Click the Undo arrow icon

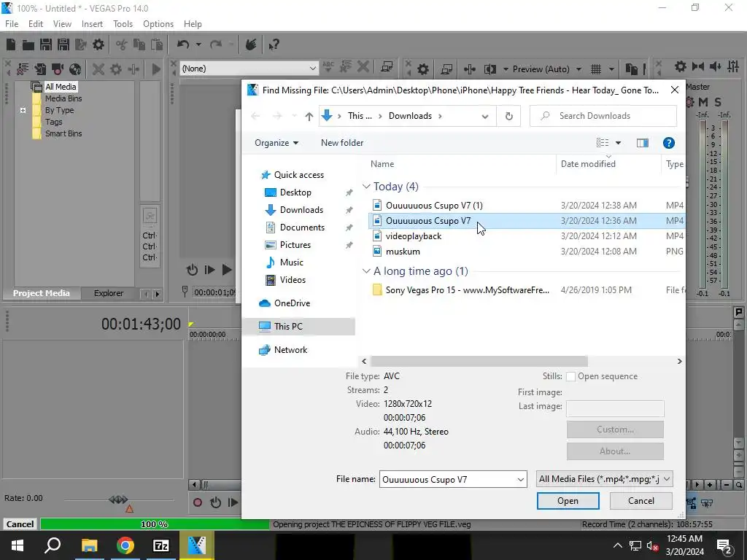(x=183, y=44)
